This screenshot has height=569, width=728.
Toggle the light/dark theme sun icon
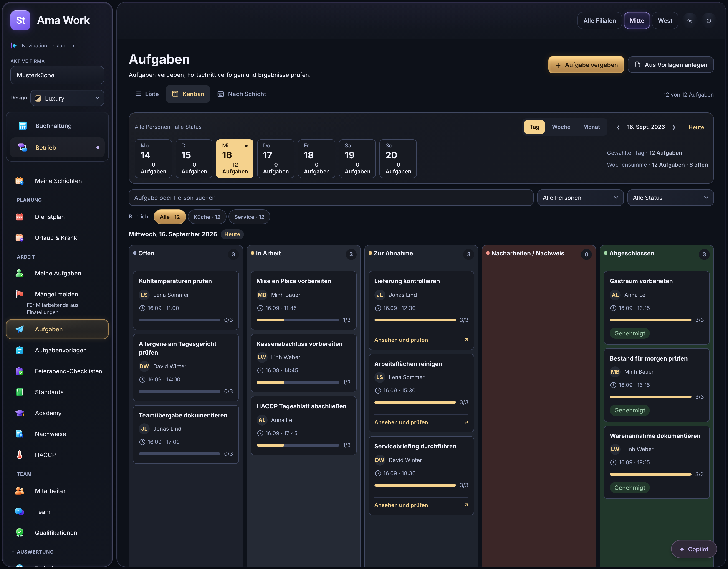tap(690, 21)
